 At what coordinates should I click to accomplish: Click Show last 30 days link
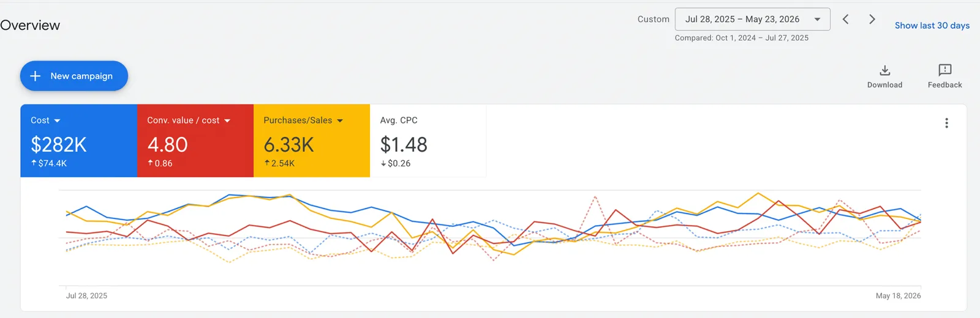[932, 25]
